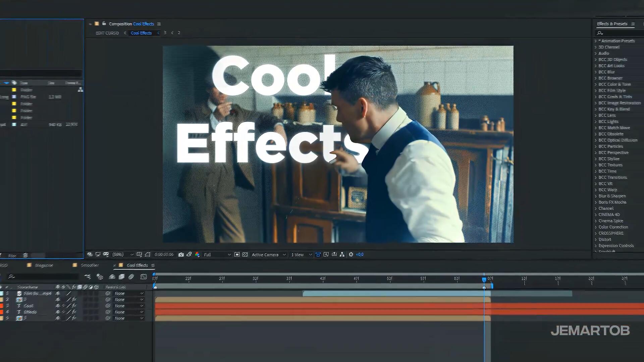Click the snapshot camera icon in the viewer bar
This screenshot has width=644, height=362.
click(x=181, y=255)
